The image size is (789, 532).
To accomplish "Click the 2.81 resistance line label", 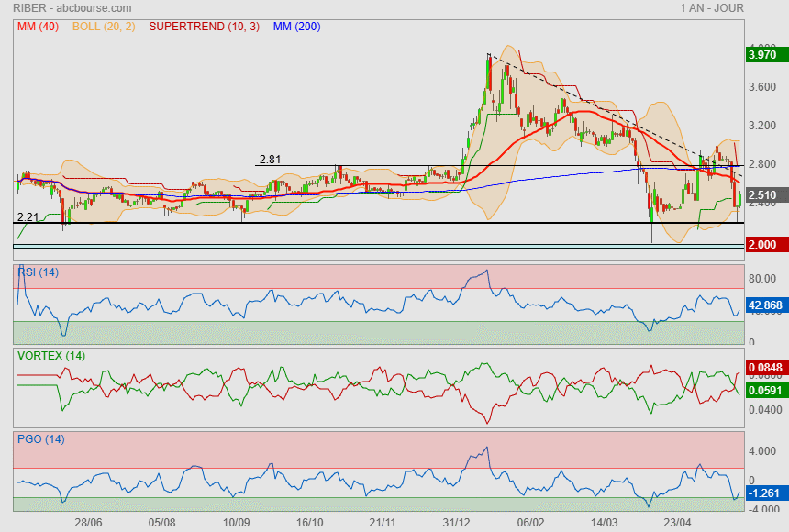I will point(270,159).
